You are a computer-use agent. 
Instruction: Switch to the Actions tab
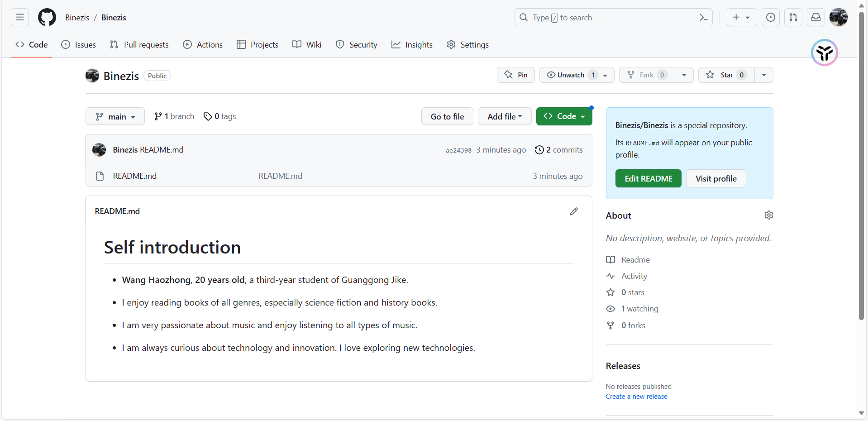203,45
